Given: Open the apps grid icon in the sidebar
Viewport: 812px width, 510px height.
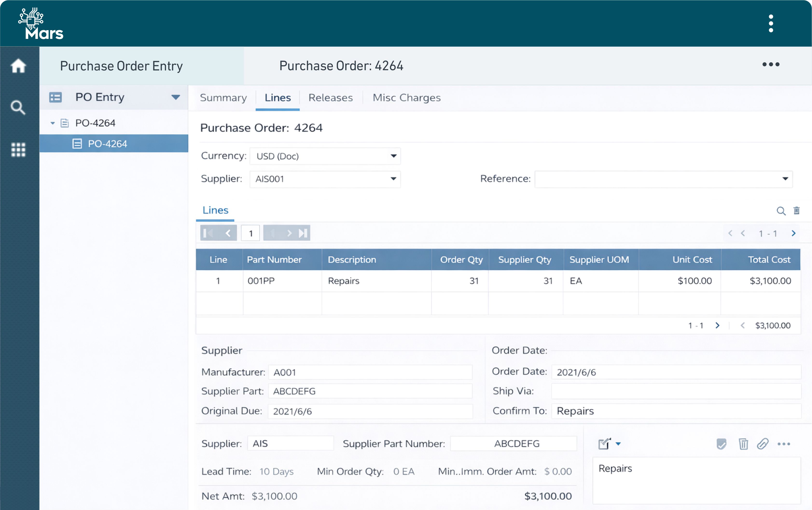Looking at the screenshot, I should point(18,149).
